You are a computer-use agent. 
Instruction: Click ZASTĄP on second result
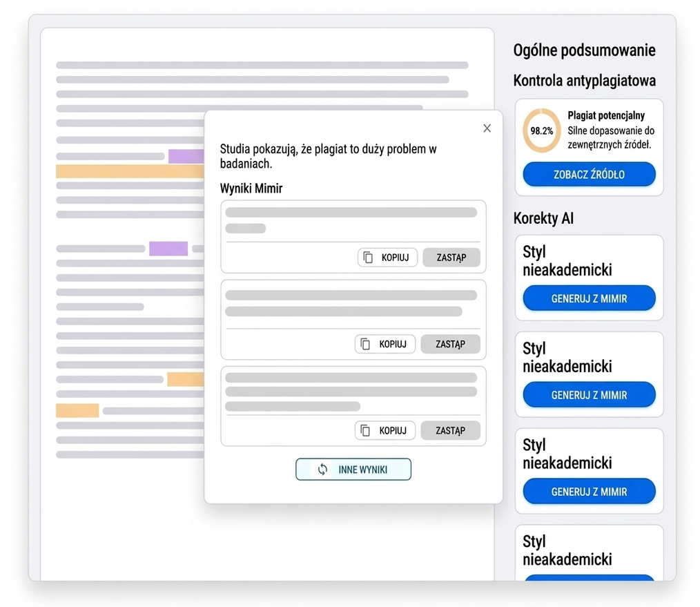451,344
